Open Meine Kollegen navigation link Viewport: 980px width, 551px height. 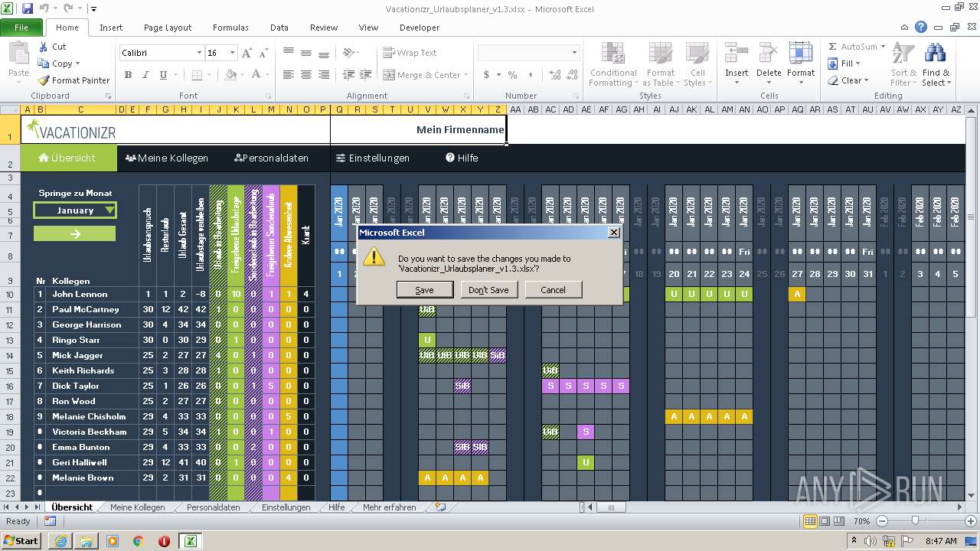(167, 158)
